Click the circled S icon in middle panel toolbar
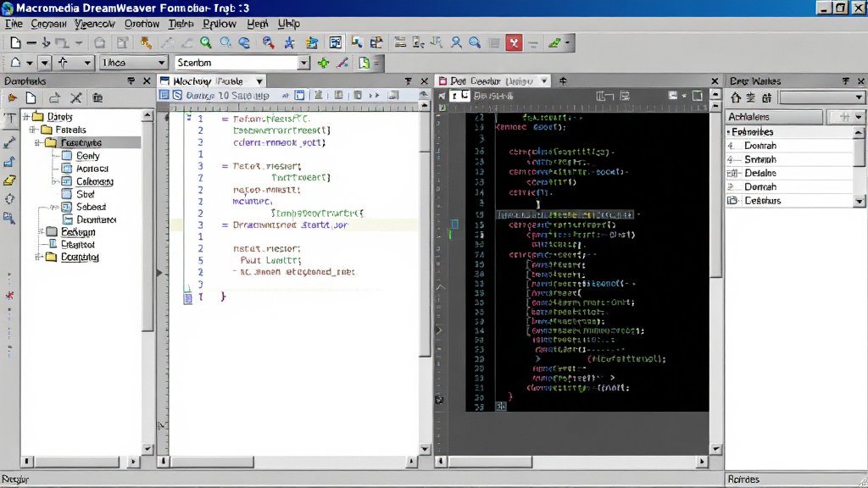Viewport: 868px width, 488px height. (177, 95)
